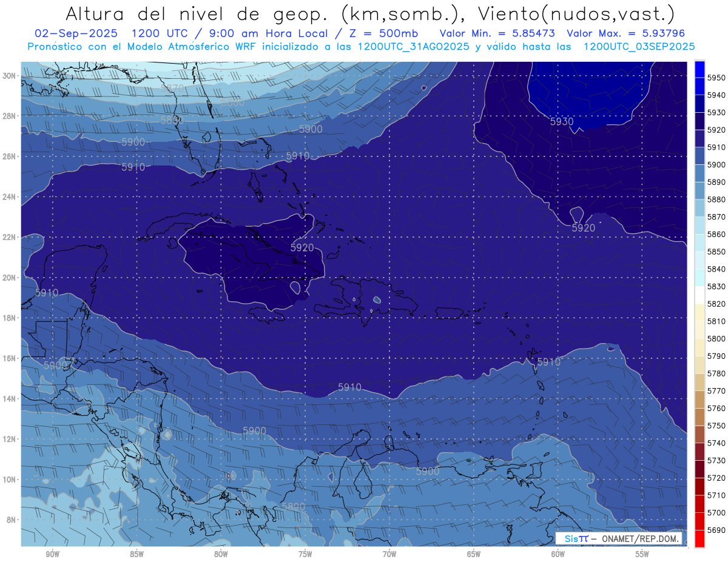Click the 5690 value on the color bar

point(716,530)
